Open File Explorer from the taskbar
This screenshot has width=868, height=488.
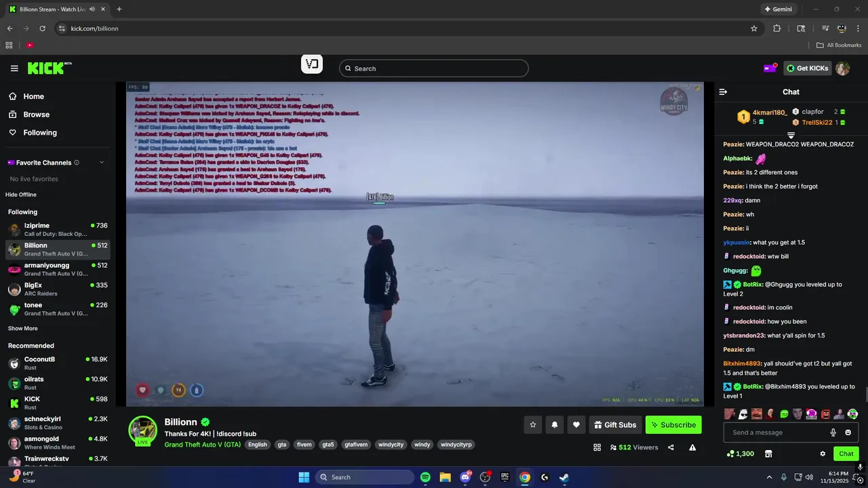click(x=445, y=477)
